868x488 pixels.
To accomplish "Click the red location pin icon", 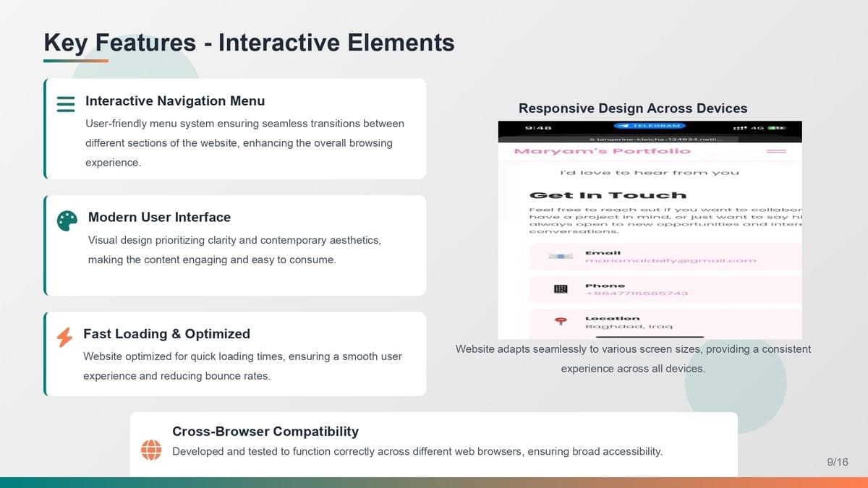I will point(560,322).
